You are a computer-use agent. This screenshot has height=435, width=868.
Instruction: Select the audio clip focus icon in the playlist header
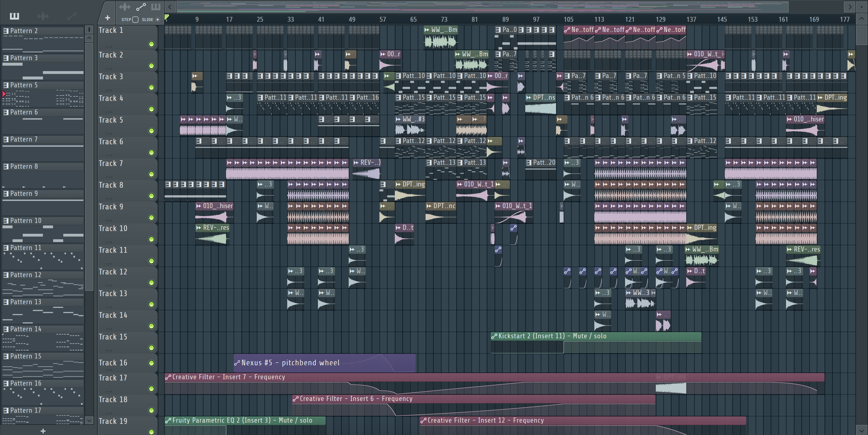(124, 7)
